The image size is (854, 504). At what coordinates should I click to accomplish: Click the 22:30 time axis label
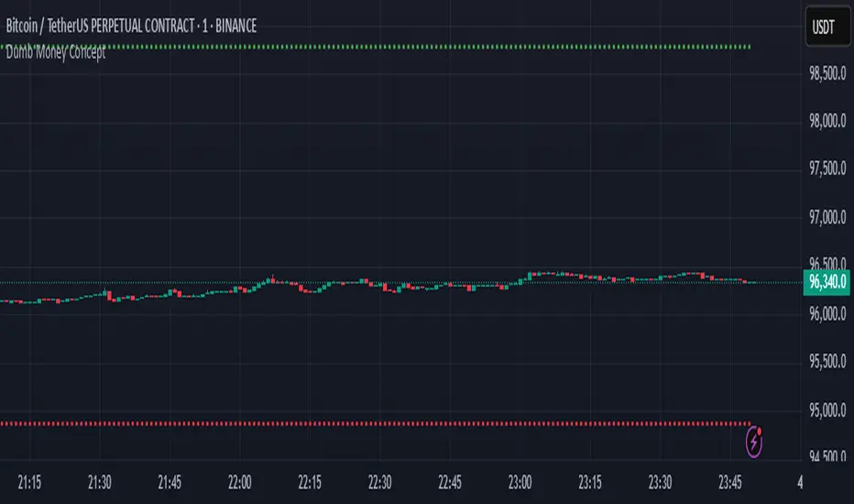coord(380,481)
